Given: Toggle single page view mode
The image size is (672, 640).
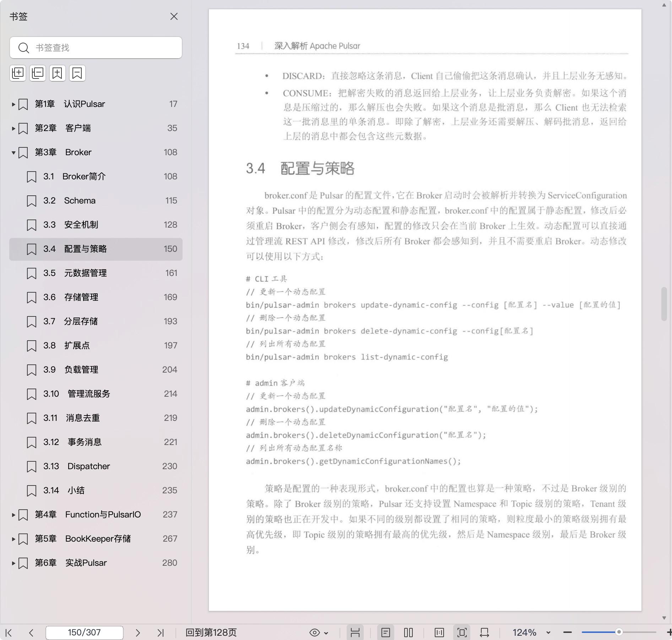Looking at the screenshot, I should pos(385,633).
